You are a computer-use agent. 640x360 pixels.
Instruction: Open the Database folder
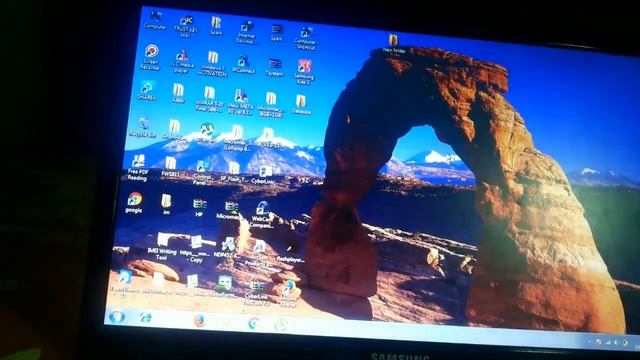(x=301, y=104)
